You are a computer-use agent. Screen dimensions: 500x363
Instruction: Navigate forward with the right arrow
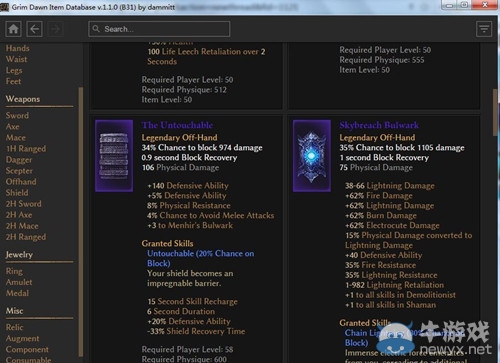pyautogui.click(x=55, y=29)
